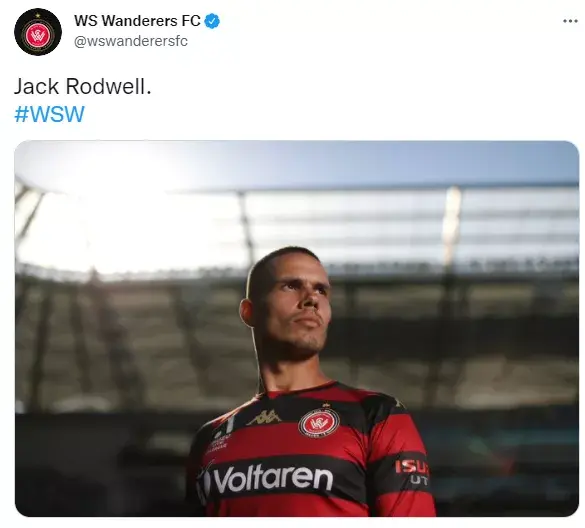Open the three-dot more options menu
This screenshot has width=585, height=528.
[x=570, y=21]
